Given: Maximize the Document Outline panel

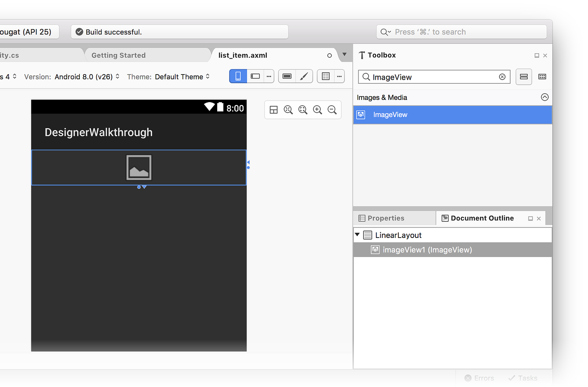Looking at the screenshot, I should pos(530,218).
